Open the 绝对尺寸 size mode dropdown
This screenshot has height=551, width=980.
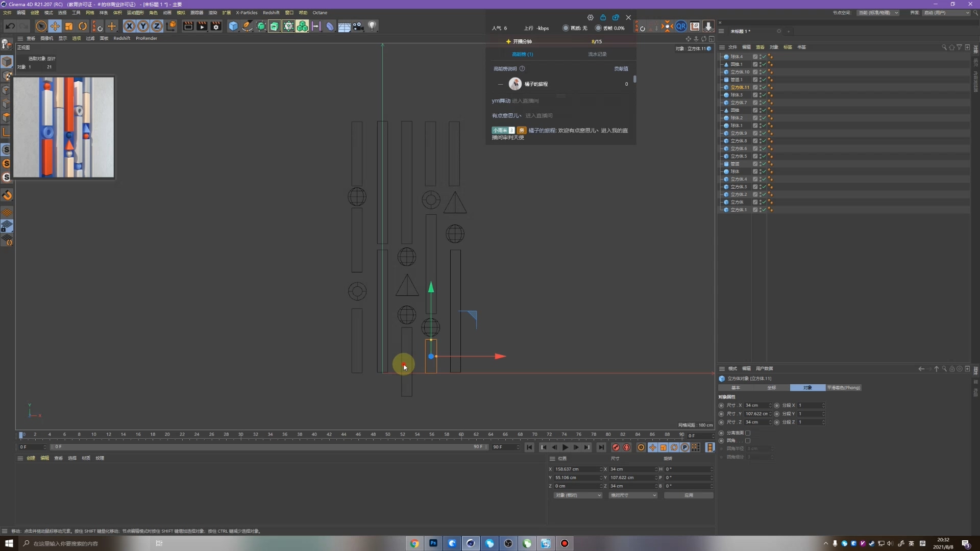click(x=633, y=495)
